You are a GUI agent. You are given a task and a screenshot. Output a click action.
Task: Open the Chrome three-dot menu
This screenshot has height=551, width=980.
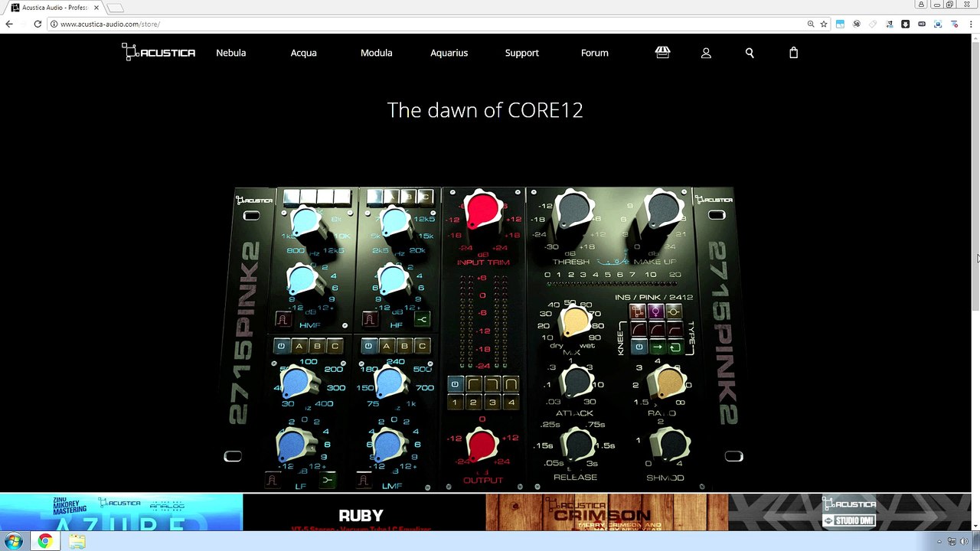[x=970, y=24]
